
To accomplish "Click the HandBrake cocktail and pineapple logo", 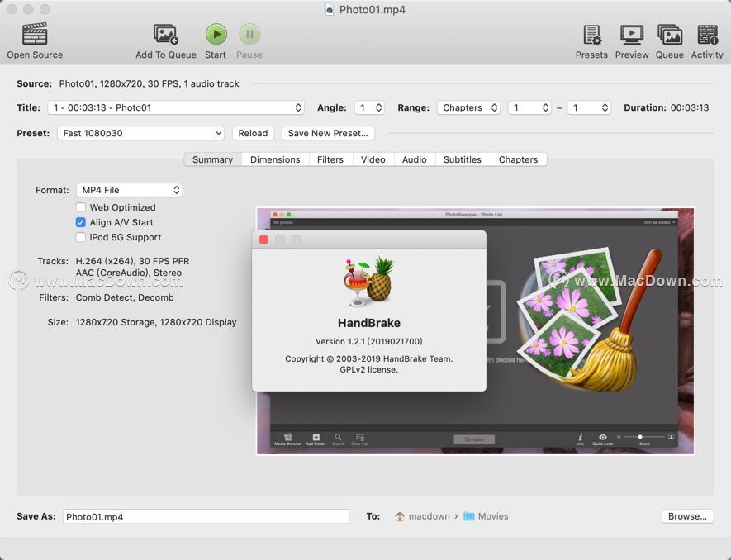I will tap(368, 282).
